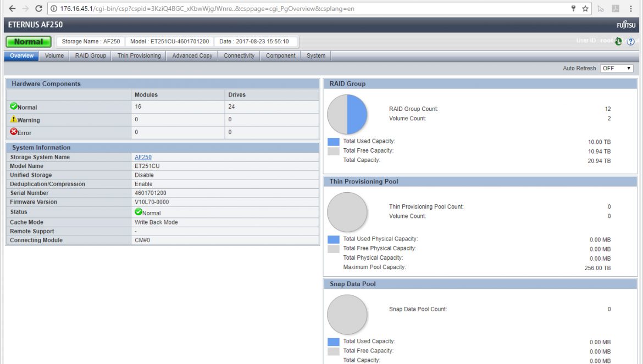Click the "Date : 2017-08-23 15:55:10" label
The height and width of the screenshot is (364, 643).
(x=254, y=41)
